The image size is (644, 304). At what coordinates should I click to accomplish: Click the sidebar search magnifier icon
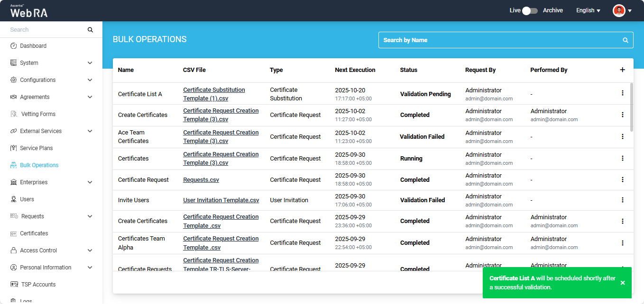click(x=90, y=30)
